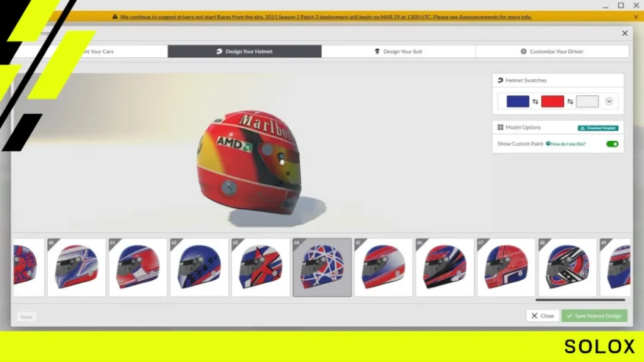Screen dimensions: 644x362
Task: Choose helmet pattern thumbnail 63
Action: (261, 267)
